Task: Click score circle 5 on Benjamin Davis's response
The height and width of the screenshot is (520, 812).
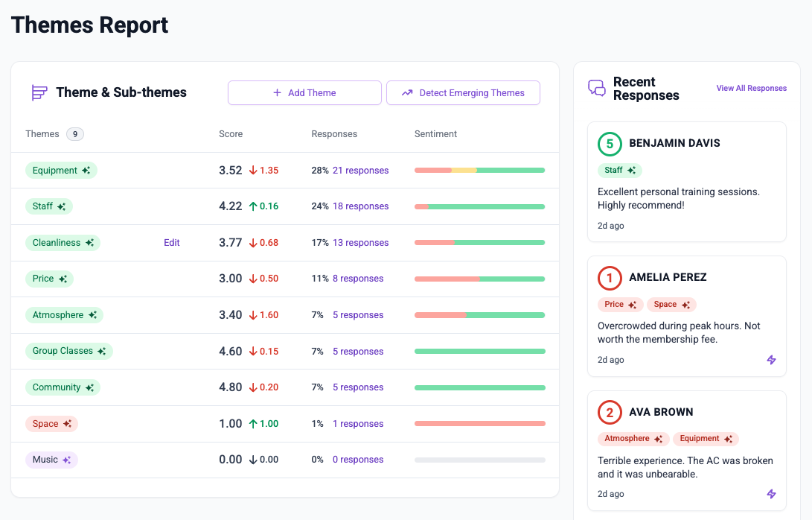Action: (610, 144)
